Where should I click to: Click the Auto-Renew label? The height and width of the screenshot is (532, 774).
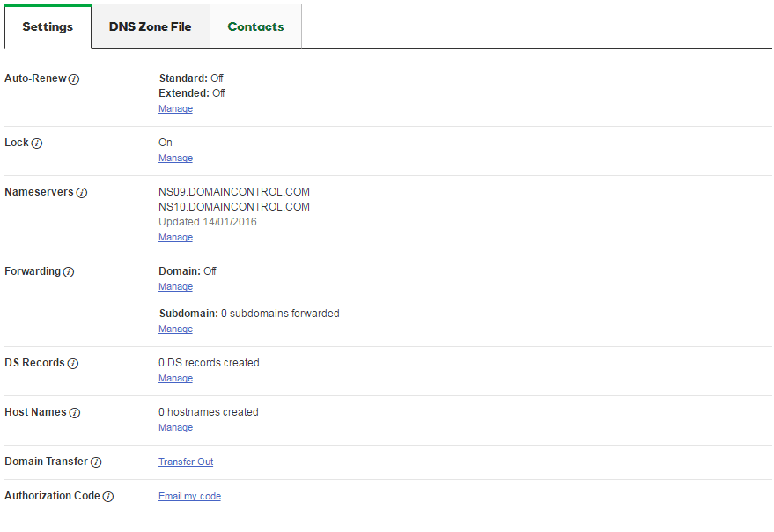(x=35, y=78)
